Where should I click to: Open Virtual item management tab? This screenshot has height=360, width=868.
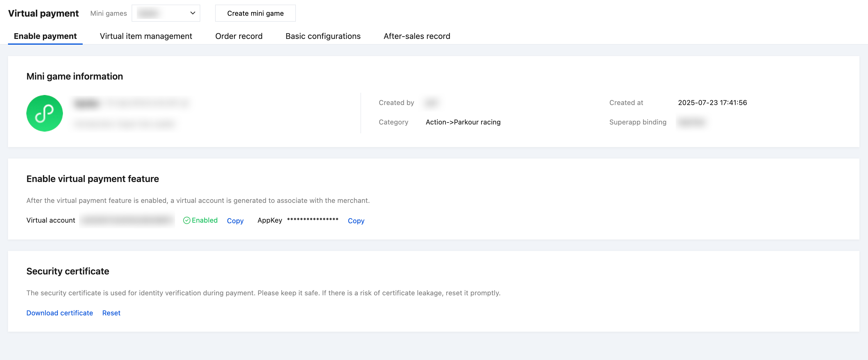[146, 36]
